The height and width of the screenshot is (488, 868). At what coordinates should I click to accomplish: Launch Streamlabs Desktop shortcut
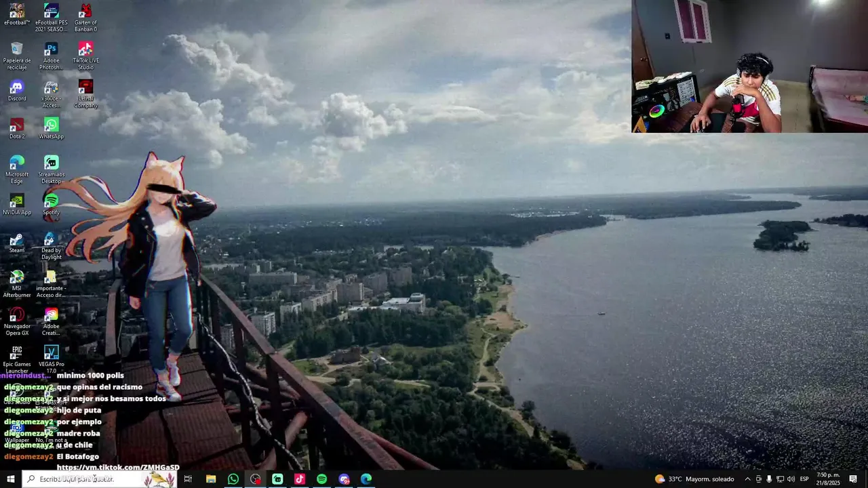click(51, 169)
